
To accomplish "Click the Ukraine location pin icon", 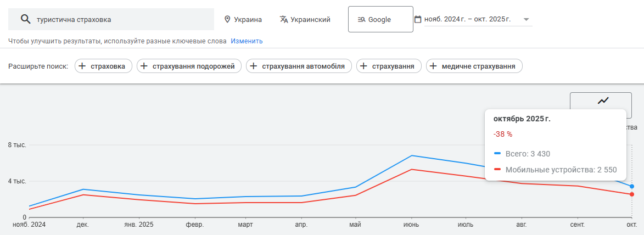I will pyautogui.click(x=227, y=20).
